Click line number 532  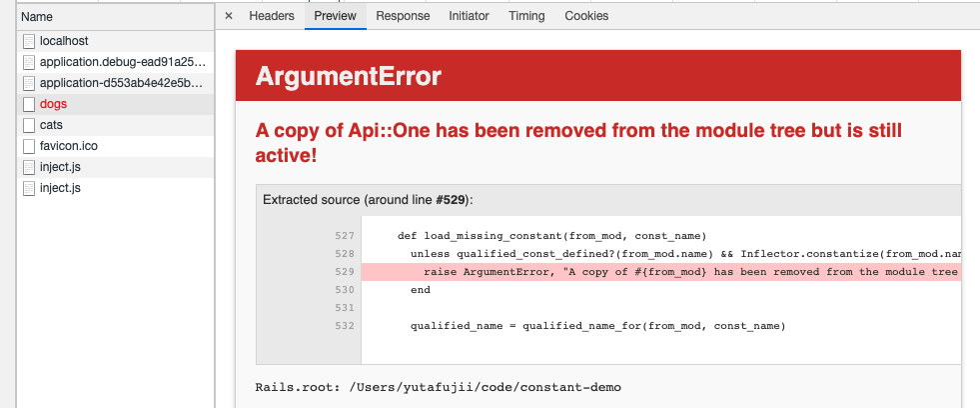point(344,326)
